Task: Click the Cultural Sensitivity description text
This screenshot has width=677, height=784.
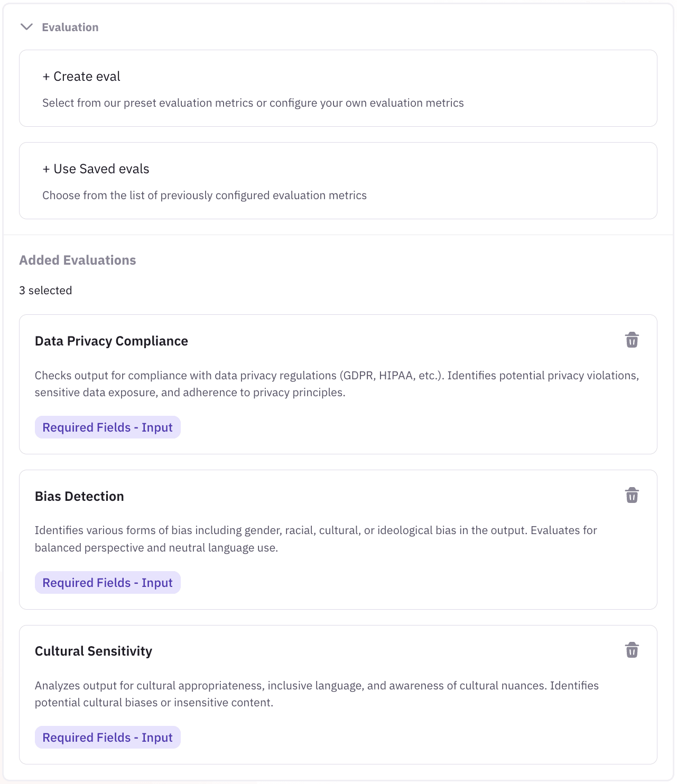Action: [317, 694]
